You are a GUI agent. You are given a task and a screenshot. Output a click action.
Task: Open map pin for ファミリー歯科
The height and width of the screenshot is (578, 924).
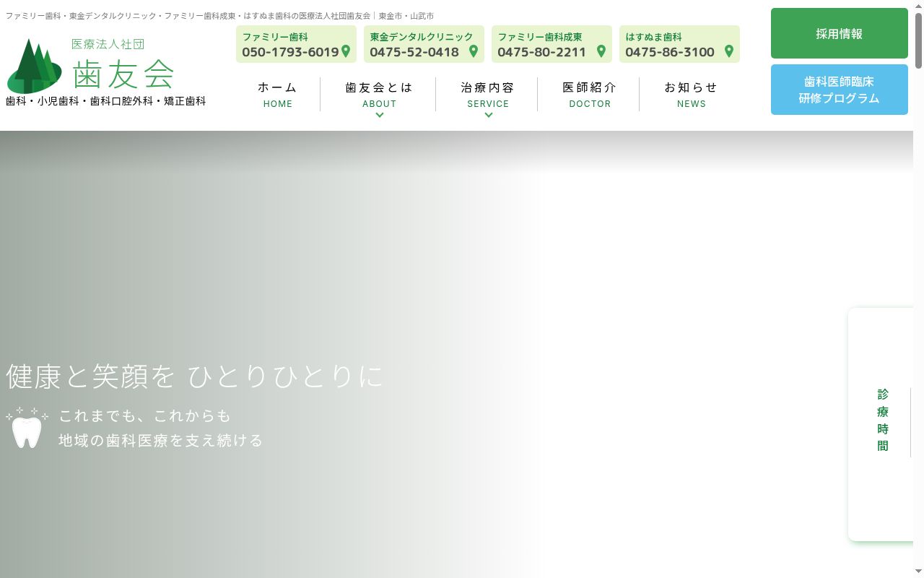point(346,51)
